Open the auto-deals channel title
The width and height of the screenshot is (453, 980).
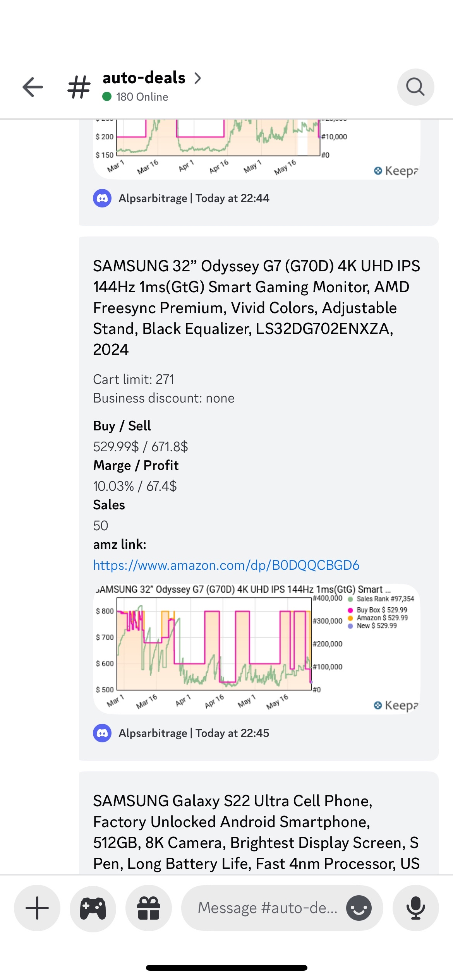click(144, 78)
